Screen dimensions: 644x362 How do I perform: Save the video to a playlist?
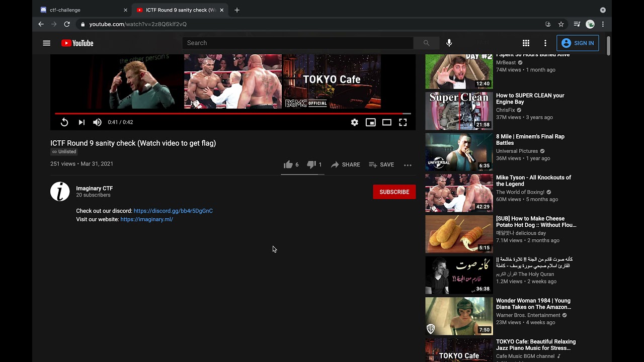(x=381, y=164)
